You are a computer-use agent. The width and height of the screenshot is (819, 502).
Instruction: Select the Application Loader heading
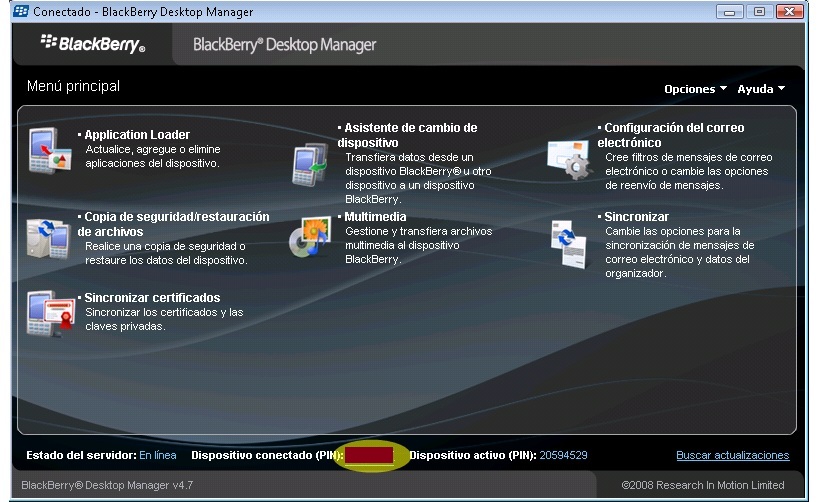[137, 135]
